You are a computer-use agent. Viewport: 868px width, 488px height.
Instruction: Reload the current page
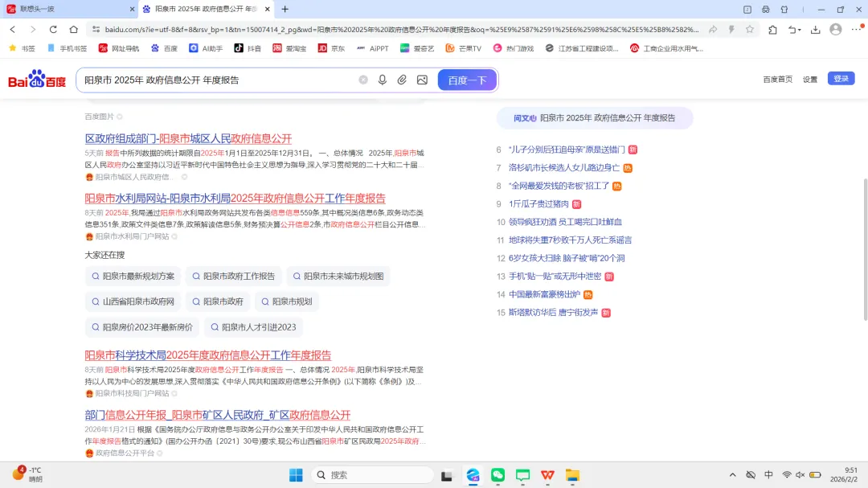[53, 30]
